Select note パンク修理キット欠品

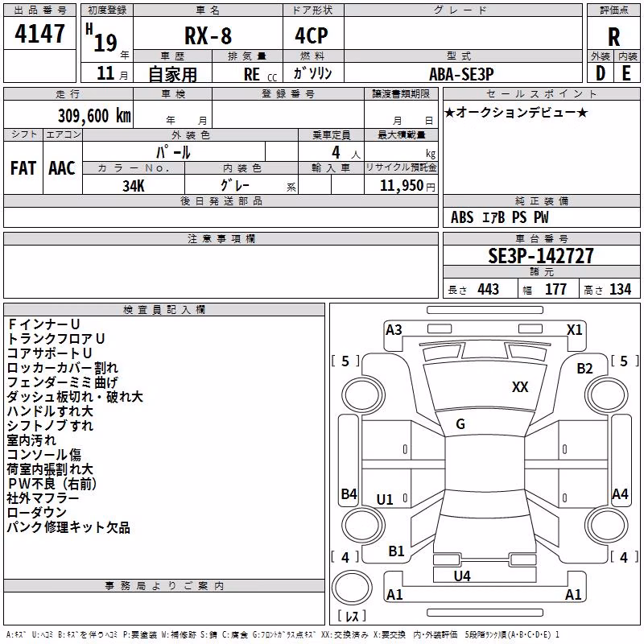[x=68, y=527]
